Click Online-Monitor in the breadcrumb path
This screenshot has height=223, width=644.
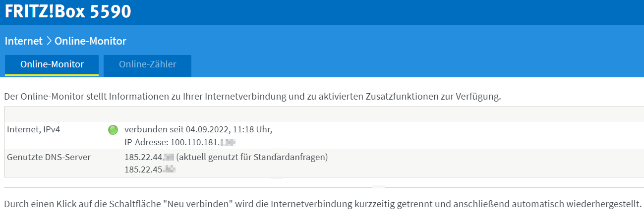[x=90, y=41]
